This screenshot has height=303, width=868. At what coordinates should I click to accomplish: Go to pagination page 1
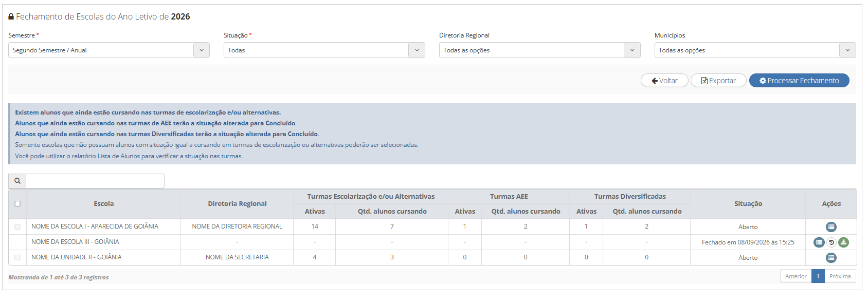(x=818, y=276)
